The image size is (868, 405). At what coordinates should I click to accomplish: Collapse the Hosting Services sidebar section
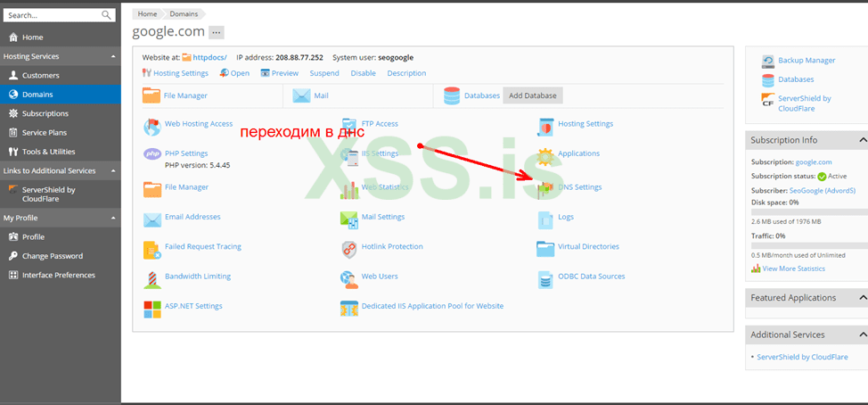tap(113, 56)
